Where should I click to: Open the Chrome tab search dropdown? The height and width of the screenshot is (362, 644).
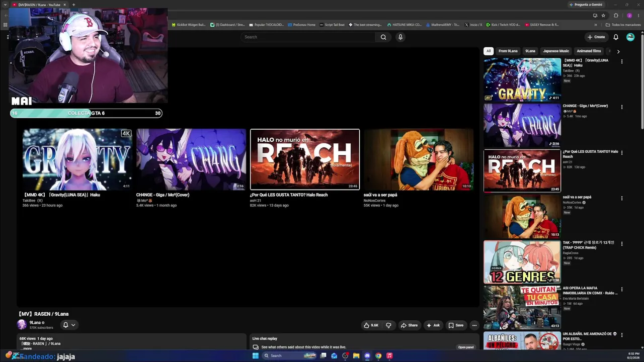[6, 5]
